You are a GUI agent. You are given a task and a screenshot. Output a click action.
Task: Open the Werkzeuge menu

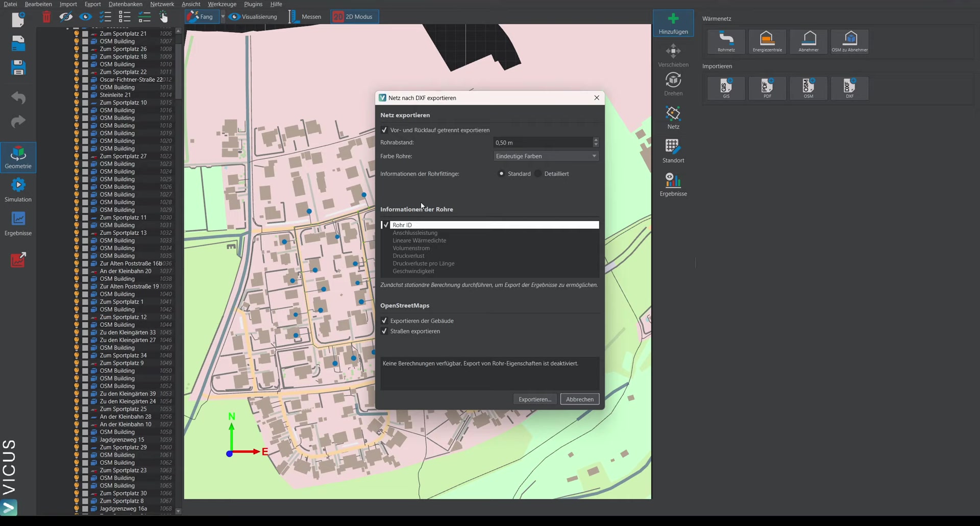(x=222, y=4)
